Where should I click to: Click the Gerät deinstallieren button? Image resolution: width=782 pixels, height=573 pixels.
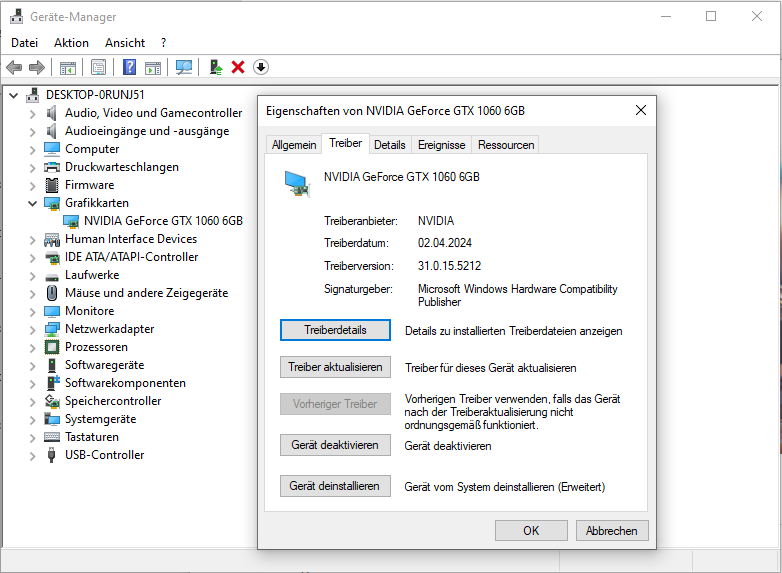pyautogui.click(x=335, y=486)
